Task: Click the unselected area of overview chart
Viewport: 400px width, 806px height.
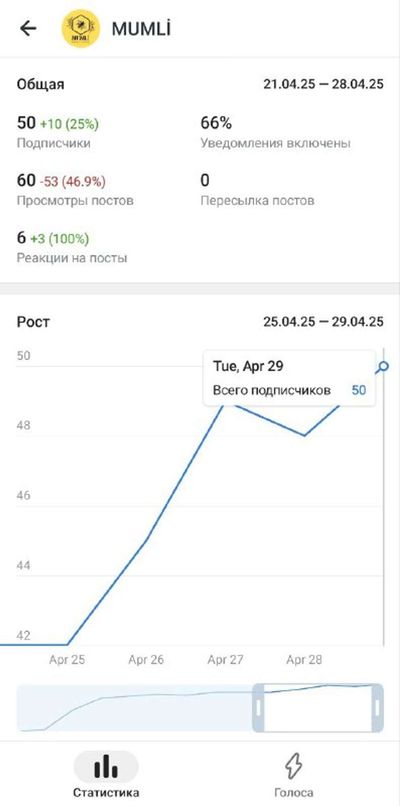Action: (x=135, y=708)
